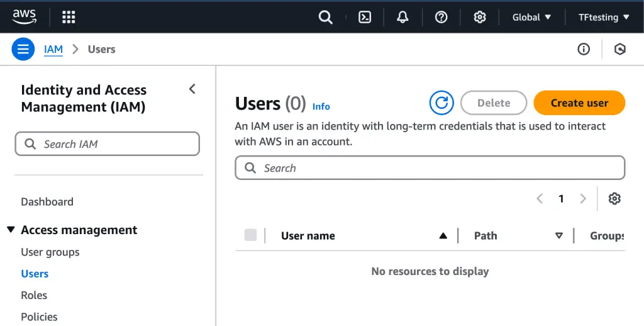This screenshot has width=644, height=326.
Task: Open Policies in the sidebar
Action: (39, 317)
